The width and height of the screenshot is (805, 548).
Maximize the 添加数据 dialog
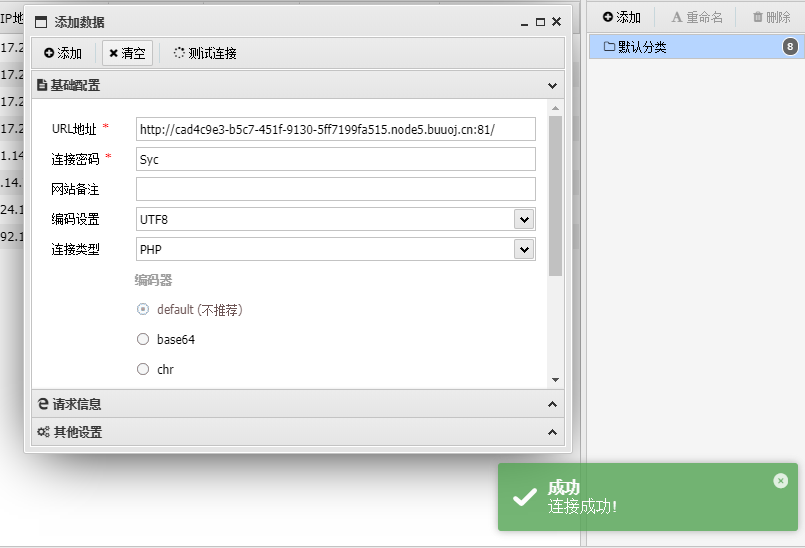[540, 22]
